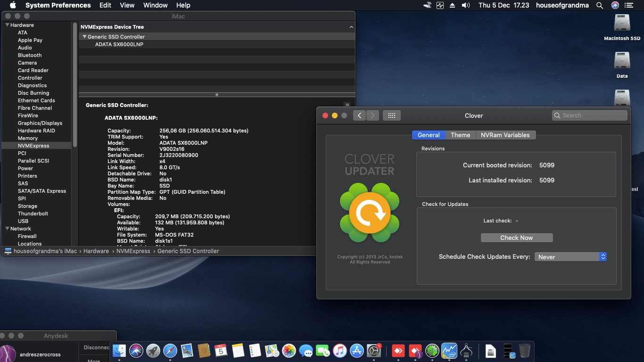Open System Preferences application menu

[x=58, y=5]
